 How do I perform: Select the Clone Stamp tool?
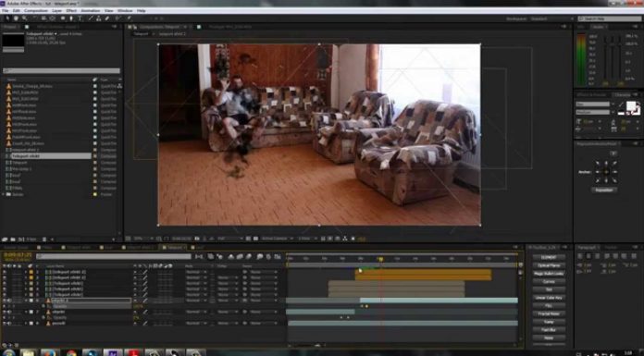pos(99,18)
